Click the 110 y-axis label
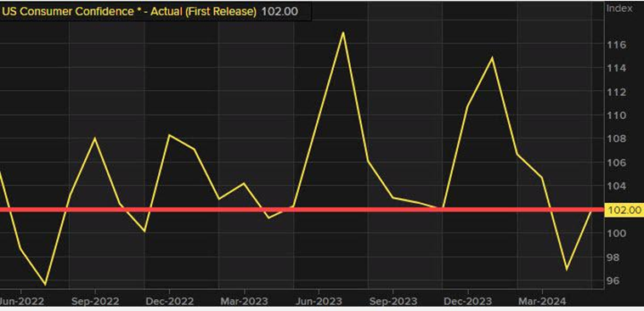 coord(616,115)
